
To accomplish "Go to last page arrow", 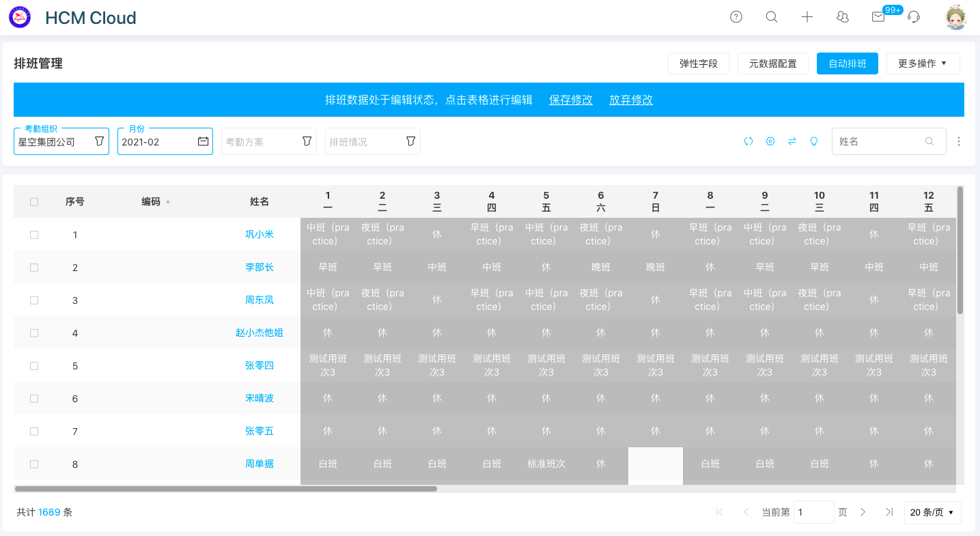I will (889, 512).
